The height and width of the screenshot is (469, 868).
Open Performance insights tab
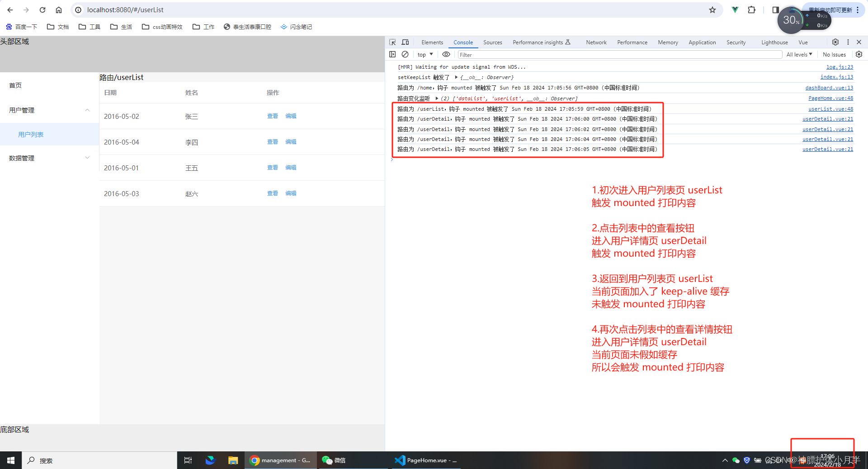point(542,42)
